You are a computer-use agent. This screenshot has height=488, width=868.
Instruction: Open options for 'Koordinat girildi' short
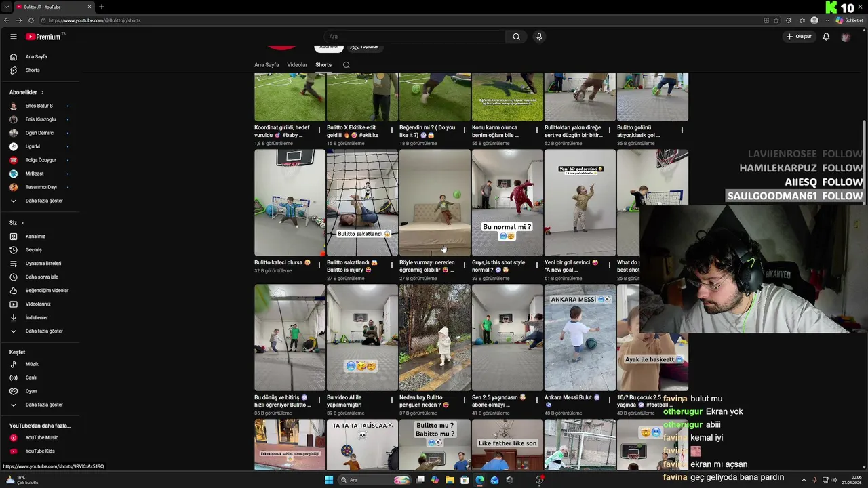(319, 130)
